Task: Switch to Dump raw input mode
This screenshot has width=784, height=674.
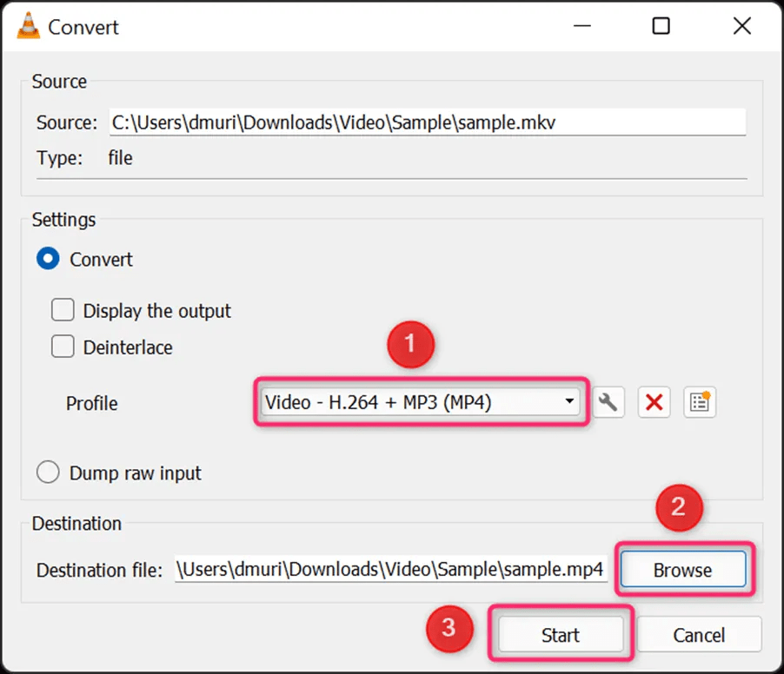Action: click(48, 472)
